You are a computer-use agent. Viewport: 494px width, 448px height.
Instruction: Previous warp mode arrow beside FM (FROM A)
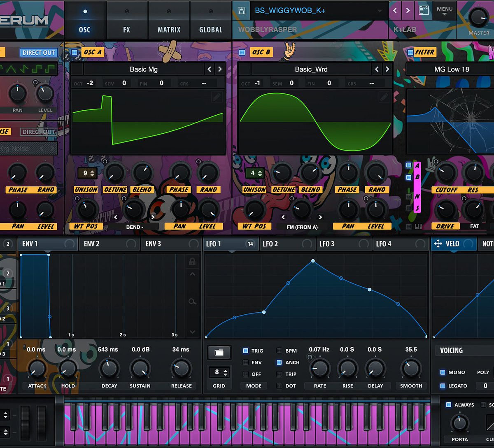(283, 217)
